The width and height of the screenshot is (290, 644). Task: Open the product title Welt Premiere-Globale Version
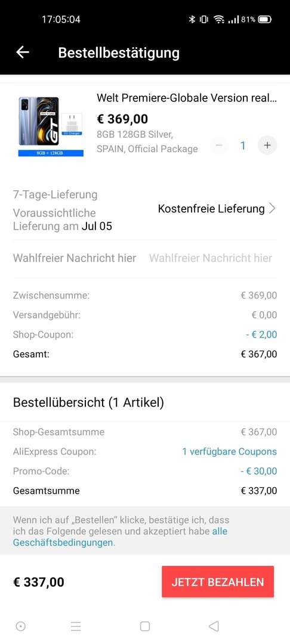(187, 98)
